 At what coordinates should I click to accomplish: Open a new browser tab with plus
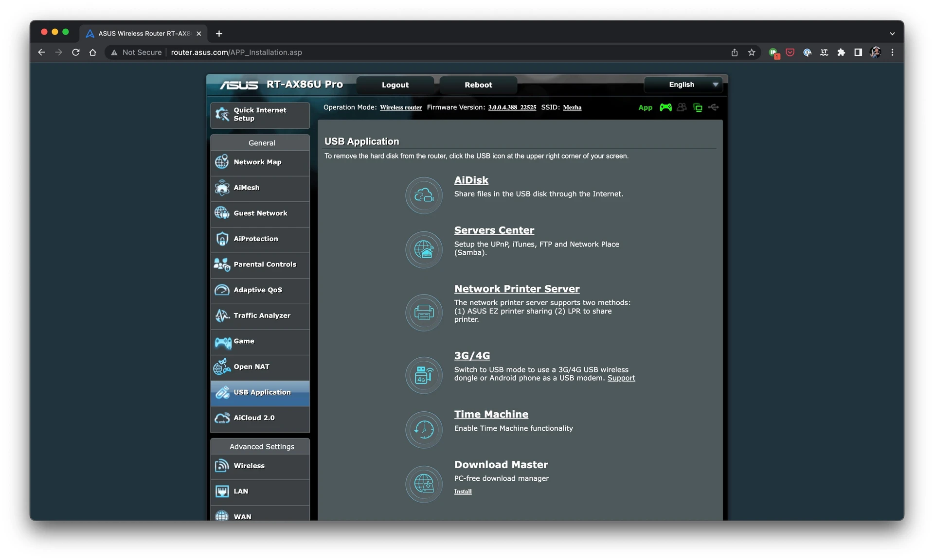pyautogui.click(x=219, y=34)
